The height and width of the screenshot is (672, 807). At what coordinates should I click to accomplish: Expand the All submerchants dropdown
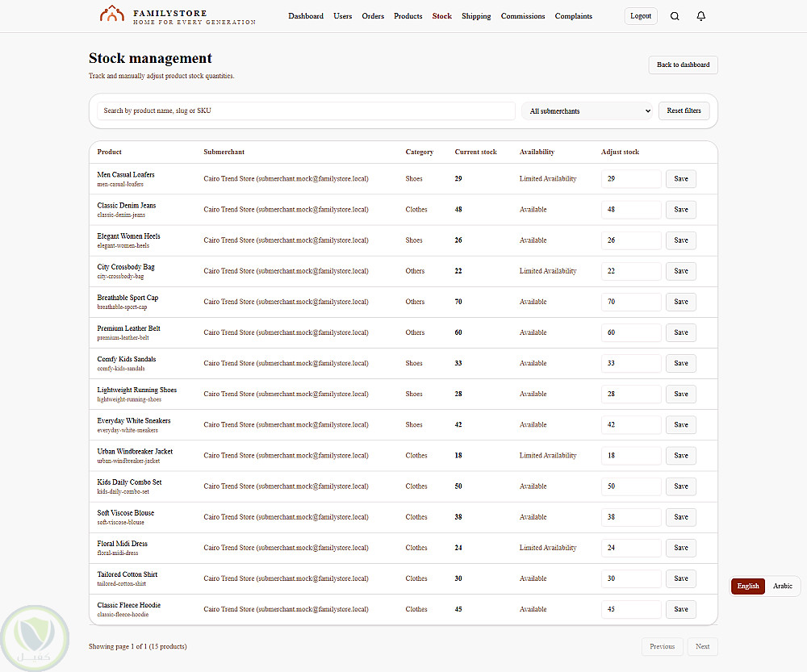pyautogui.click(x=587, y=111)
